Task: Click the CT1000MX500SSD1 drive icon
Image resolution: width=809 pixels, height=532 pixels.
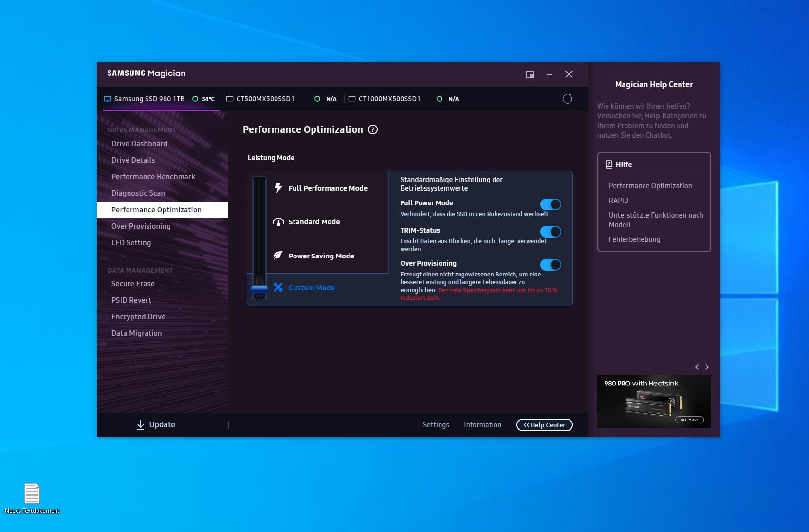Action: [352, 99]
